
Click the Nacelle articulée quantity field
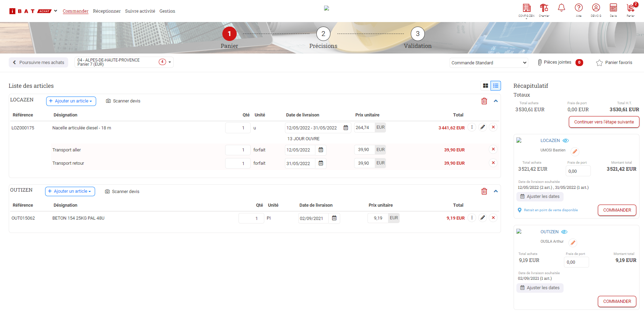click(238, 128)
